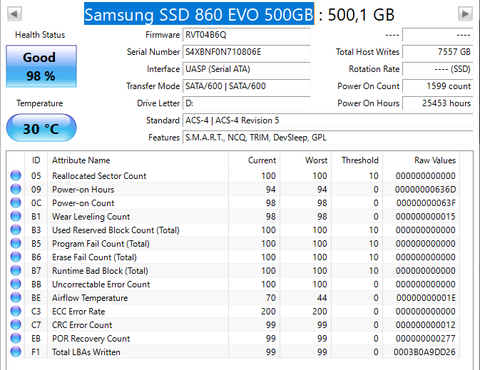Click status orb for Power-on Count row
The width and height of the screenshot is (480, 370).
(x=16, y=203)
